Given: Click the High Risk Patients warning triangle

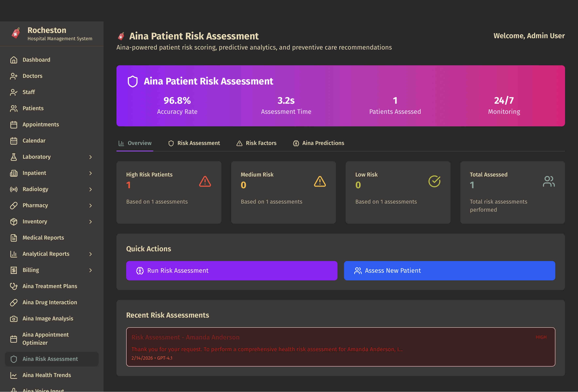Looking at the screenshot, I should coord(204,182).
